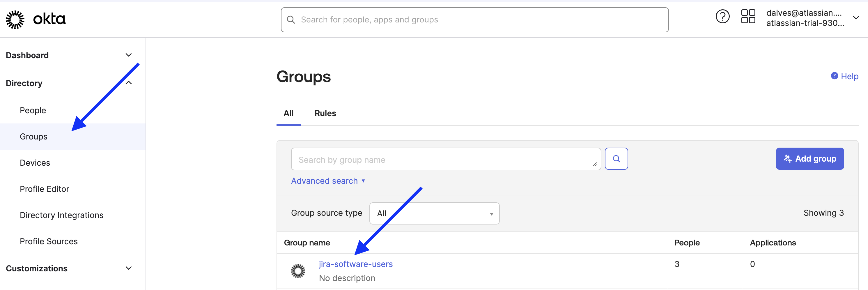
Task: Select the All tab
Action: 288,113
